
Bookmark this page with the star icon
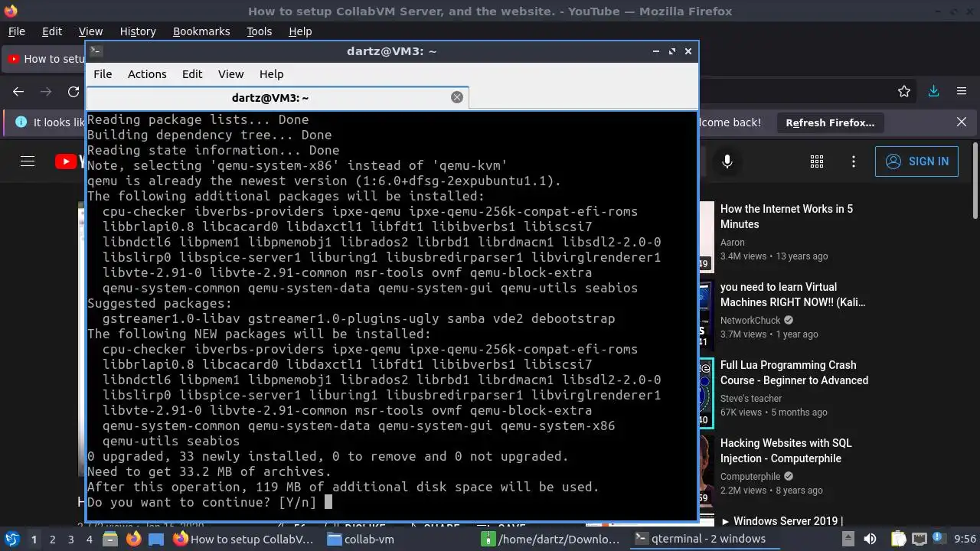[904, 92]
